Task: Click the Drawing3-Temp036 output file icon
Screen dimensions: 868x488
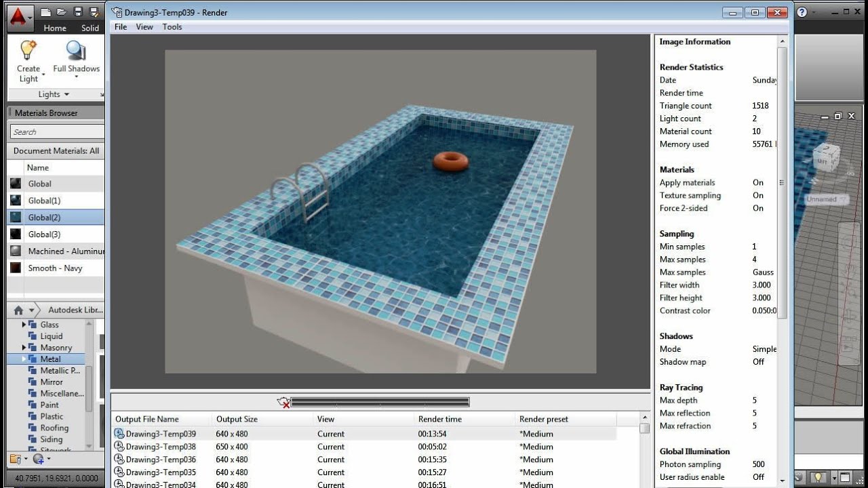Action: click(119, 460)
